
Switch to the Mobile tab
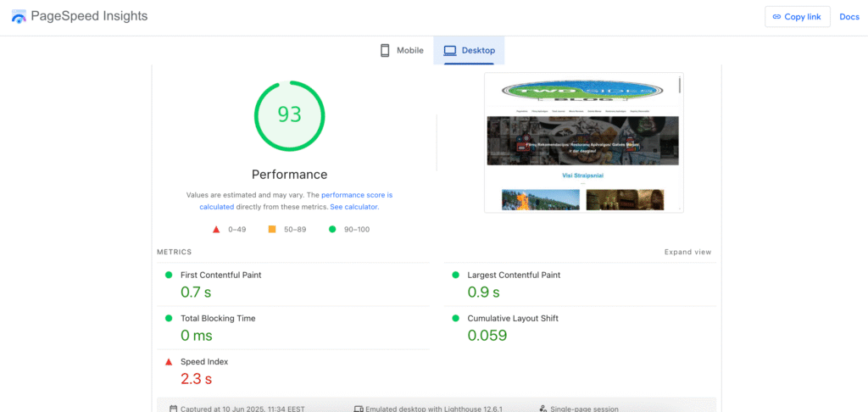pos(402,50)
